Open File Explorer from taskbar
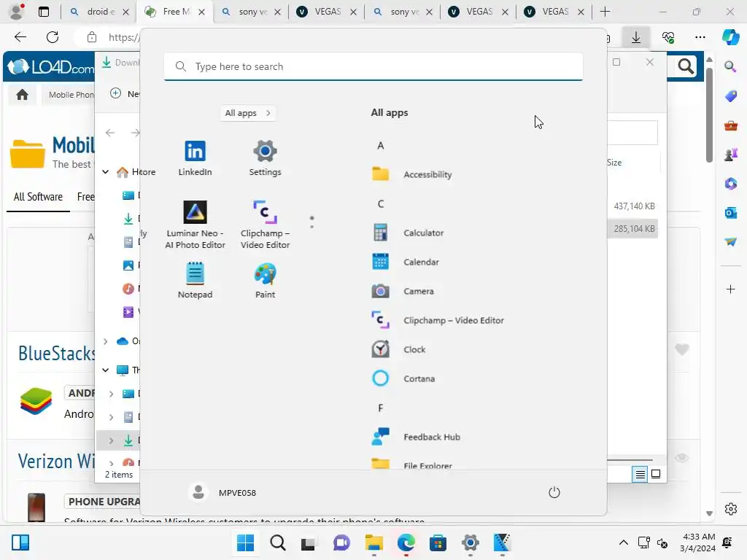Viewport: 747px width, 560px height. point(374,542)
